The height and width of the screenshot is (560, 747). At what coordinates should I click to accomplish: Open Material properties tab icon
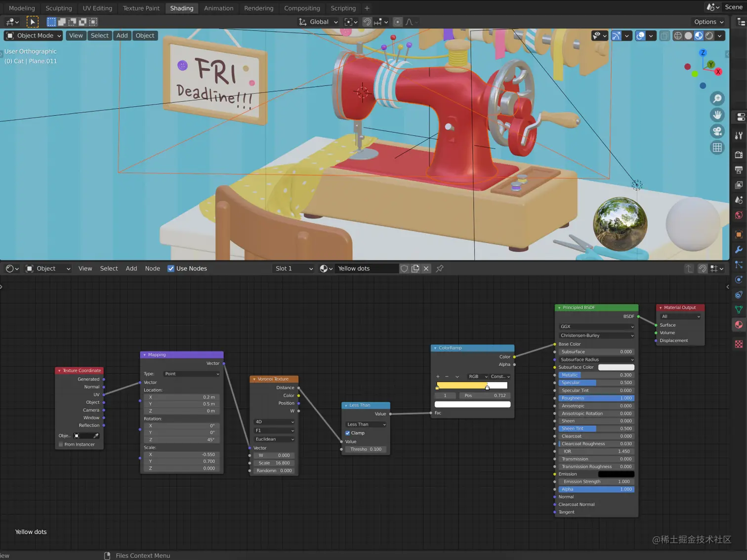[x=739, y=324]
